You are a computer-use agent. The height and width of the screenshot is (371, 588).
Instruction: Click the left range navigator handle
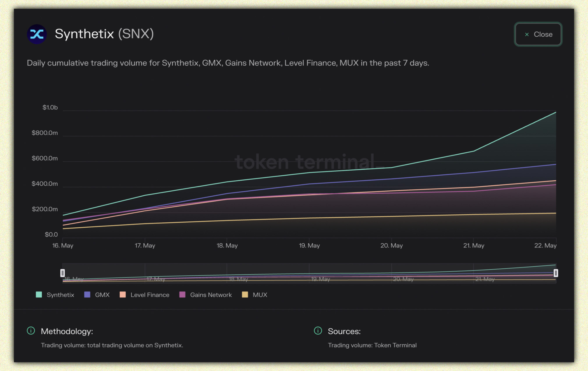[62, 273]
